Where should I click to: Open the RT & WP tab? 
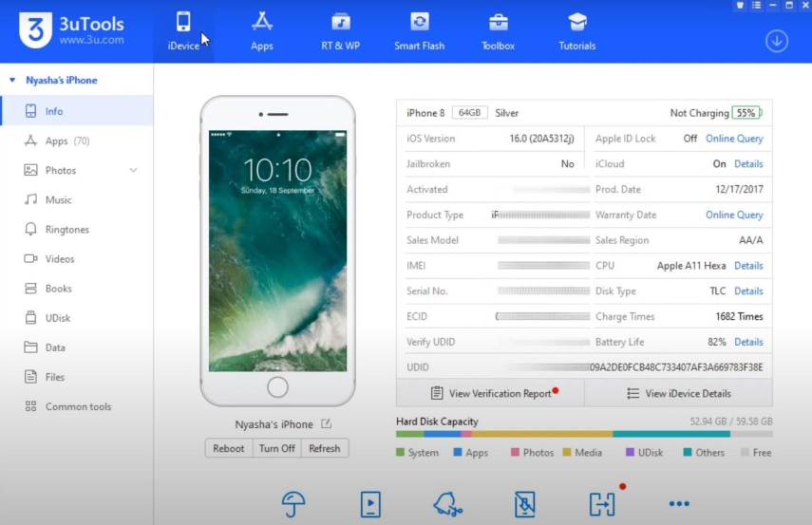coord(340,31)
